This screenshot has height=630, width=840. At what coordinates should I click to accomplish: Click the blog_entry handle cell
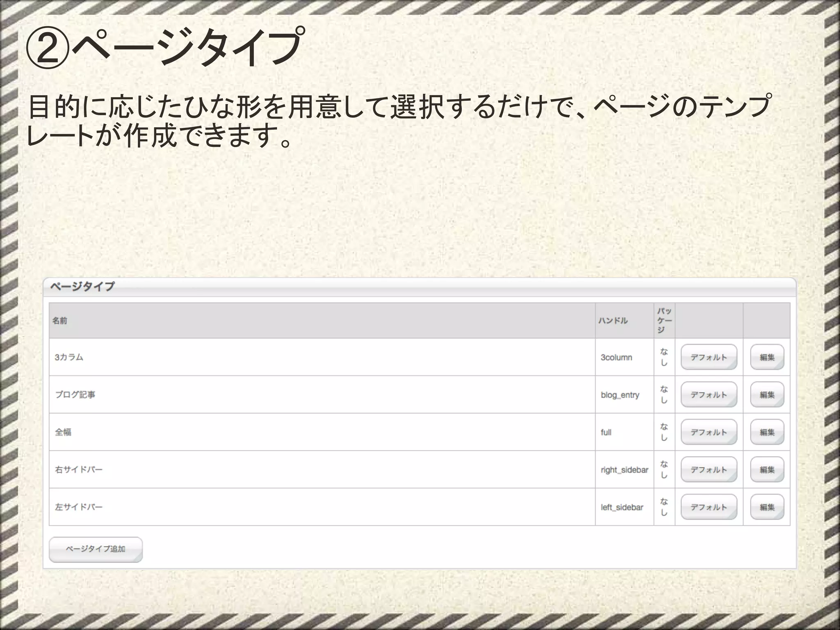point(625,395)
